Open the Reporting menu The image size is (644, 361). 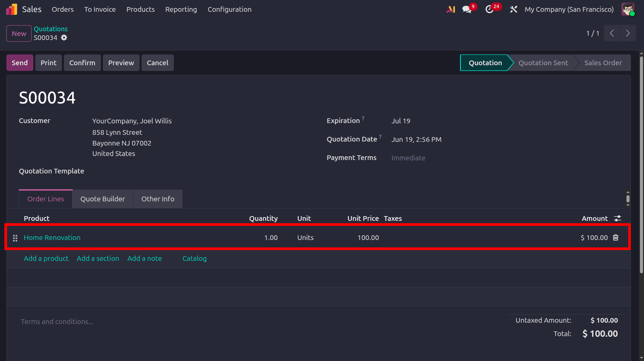(x=181, y=9)
